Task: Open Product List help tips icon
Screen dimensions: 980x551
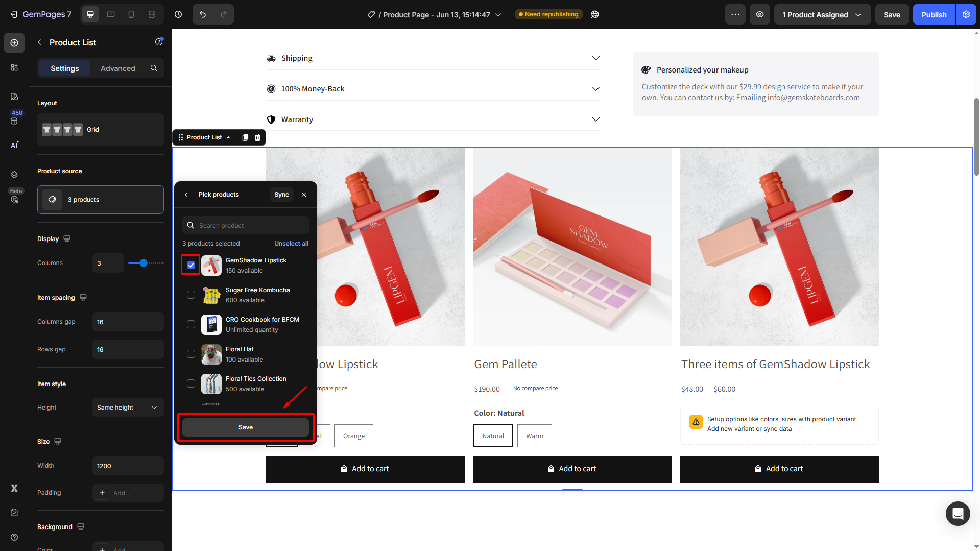Action: [159, 42]
